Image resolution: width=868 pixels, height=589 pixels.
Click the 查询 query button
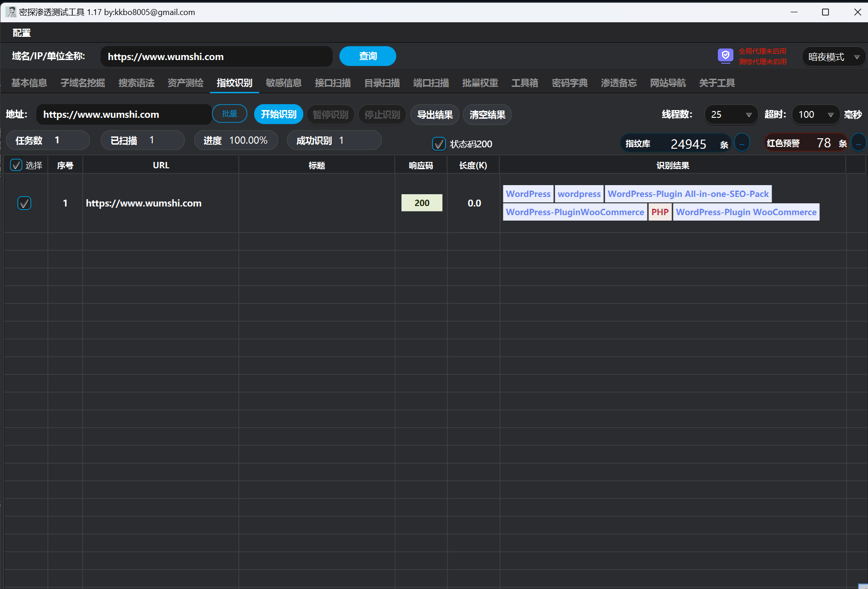367,56
